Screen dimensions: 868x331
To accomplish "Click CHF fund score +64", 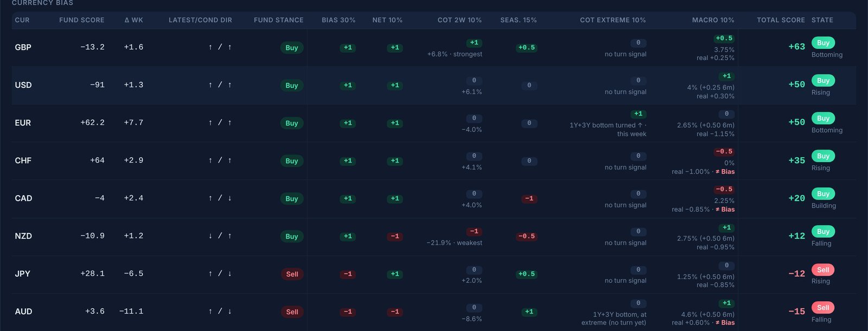I will click(x=97, y=160).
